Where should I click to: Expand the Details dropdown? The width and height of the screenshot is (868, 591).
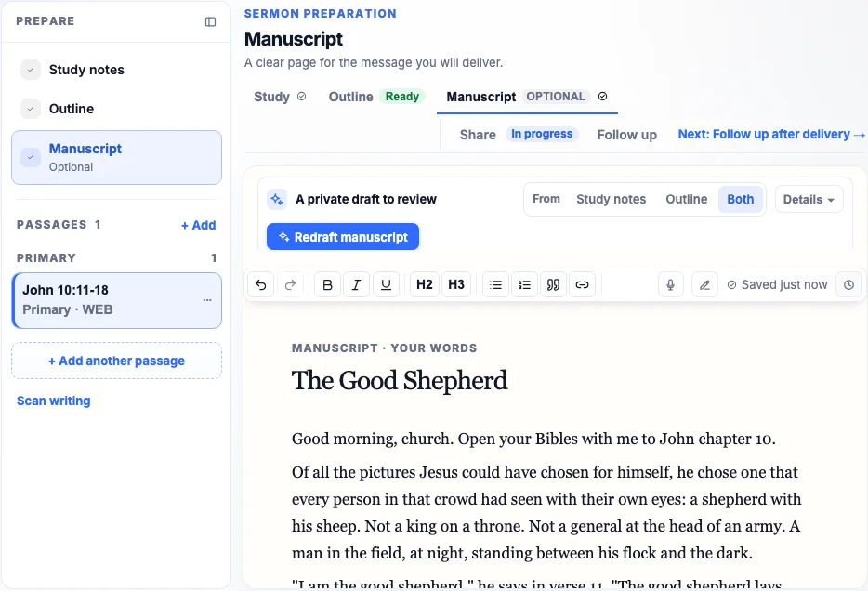tap(809, 199)
